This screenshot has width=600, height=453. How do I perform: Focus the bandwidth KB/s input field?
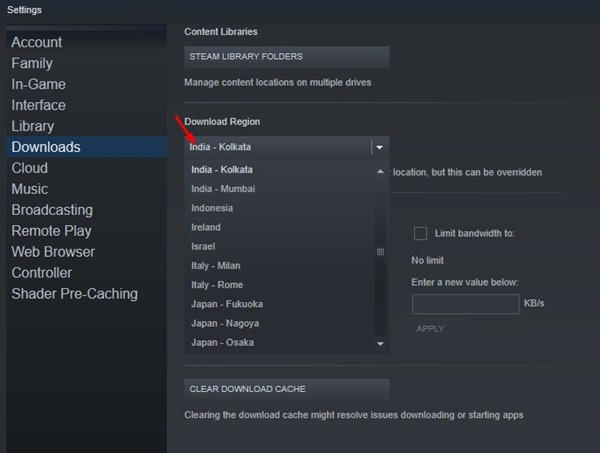pos(465,304)
